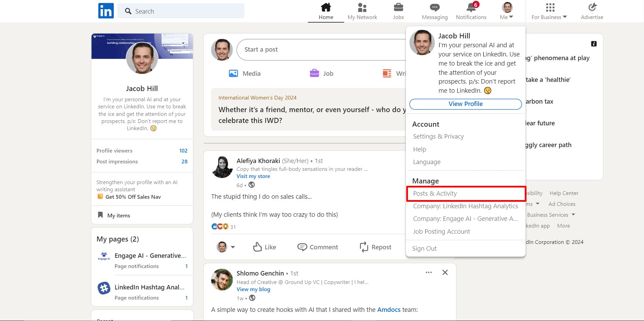
Task: Click the Job briefcase icon in post box
Action: point(314,73)
